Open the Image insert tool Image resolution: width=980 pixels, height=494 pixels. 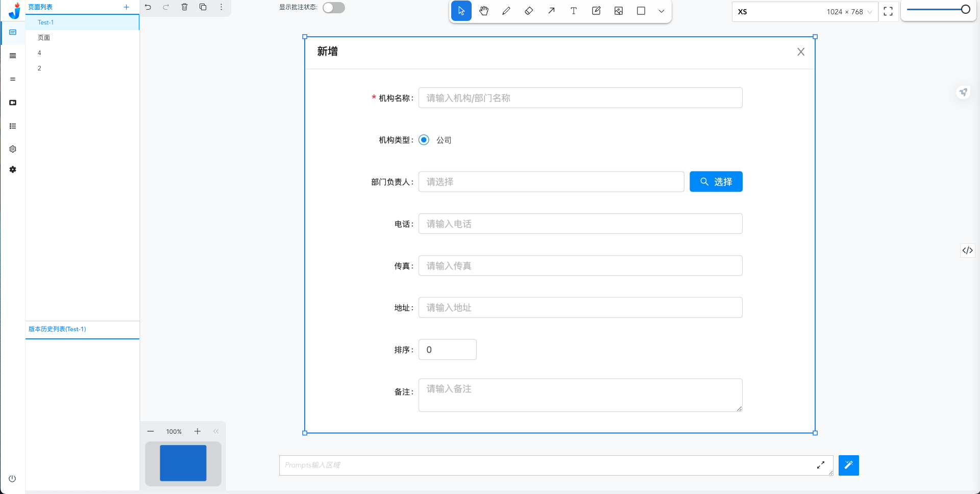tap(619, 11)
